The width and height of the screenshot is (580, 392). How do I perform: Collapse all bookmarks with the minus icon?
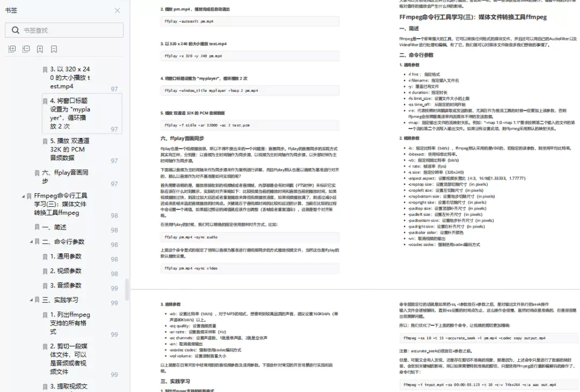tap(26, 49)
